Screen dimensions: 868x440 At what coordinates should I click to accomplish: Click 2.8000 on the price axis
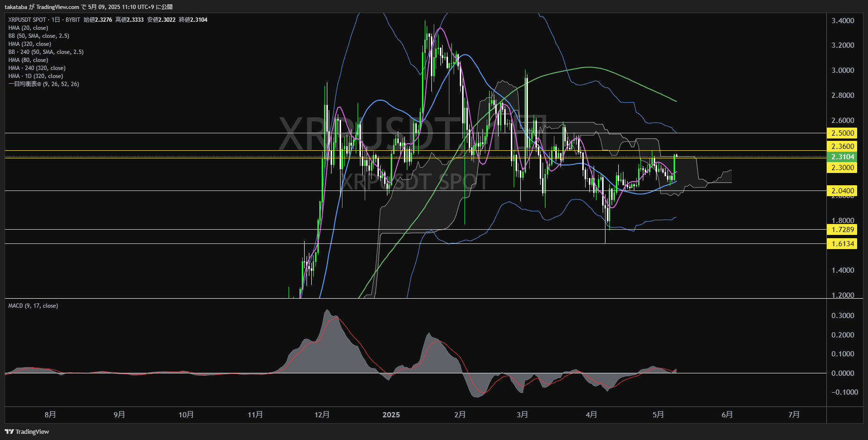point(843,95)
